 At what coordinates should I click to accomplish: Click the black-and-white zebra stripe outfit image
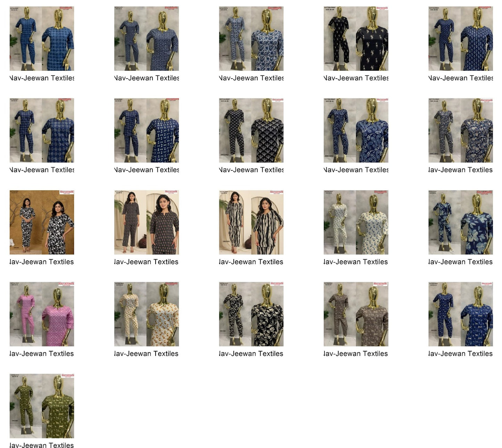pos(251,222)
